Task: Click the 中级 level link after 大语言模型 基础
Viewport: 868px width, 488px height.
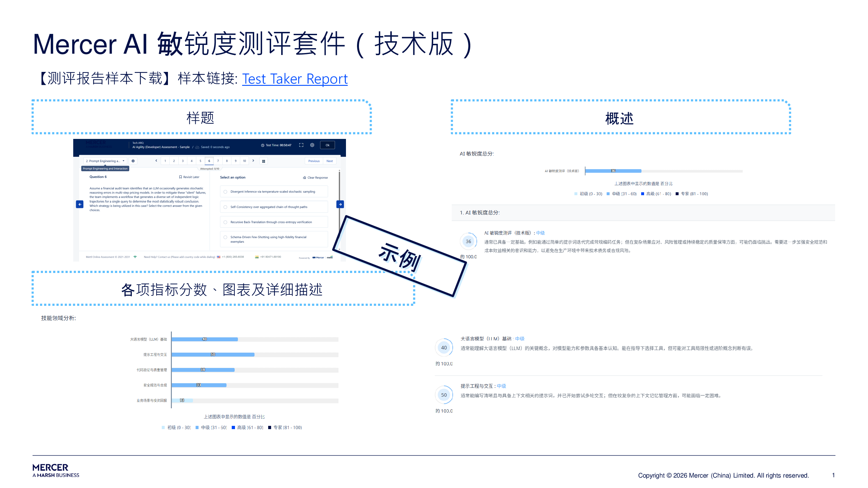Action: pyautogui.click(x=519, y=339)
